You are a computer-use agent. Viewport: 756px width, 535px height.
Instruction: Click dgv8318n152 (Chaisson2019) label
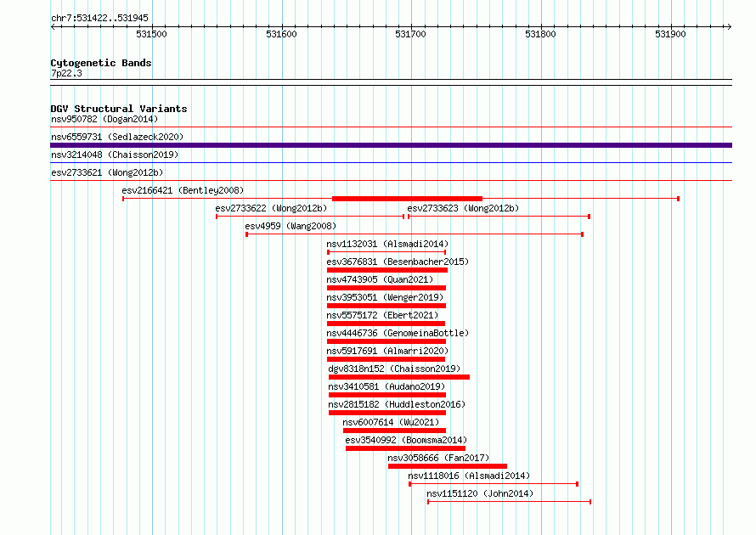coord(394,369)
